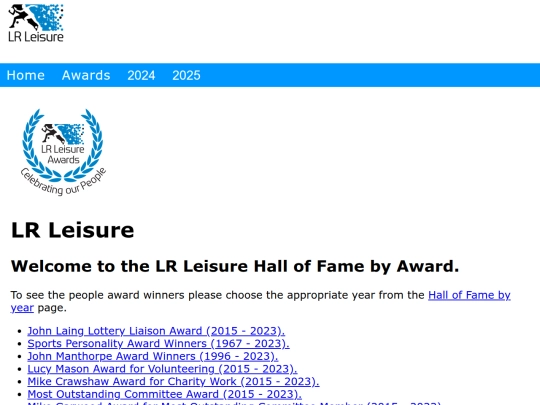Click the Welcome to Hall of Fame heading
The height and width of the screenshot is (405, 540).
click(x=235, y=266)
